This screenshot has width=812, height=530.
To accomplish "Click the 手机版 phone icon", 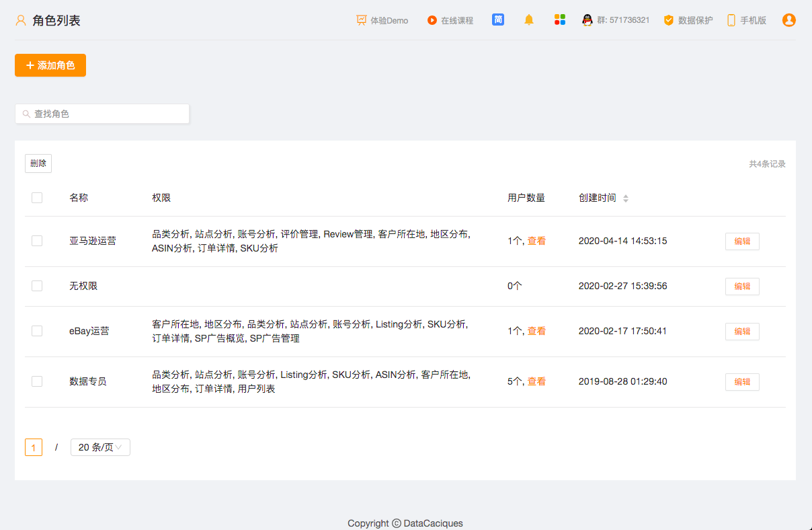I will [731, 20].
